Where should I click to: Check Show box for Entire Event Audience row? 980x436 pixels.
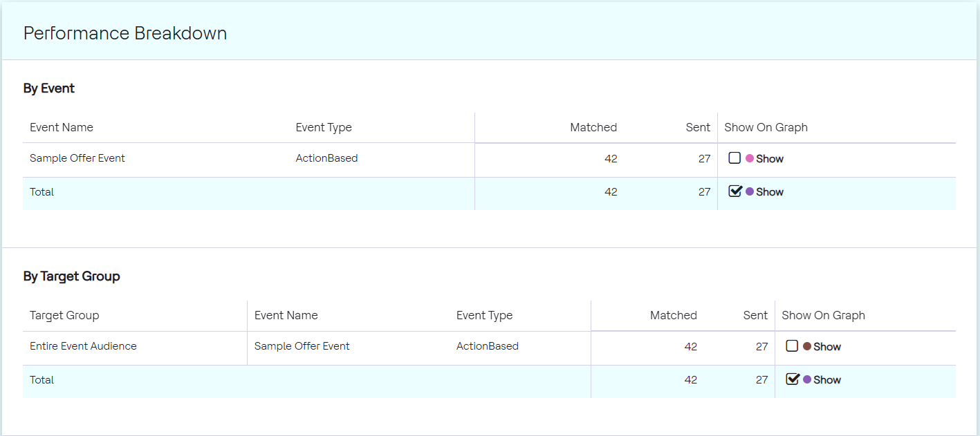(792, 346)
